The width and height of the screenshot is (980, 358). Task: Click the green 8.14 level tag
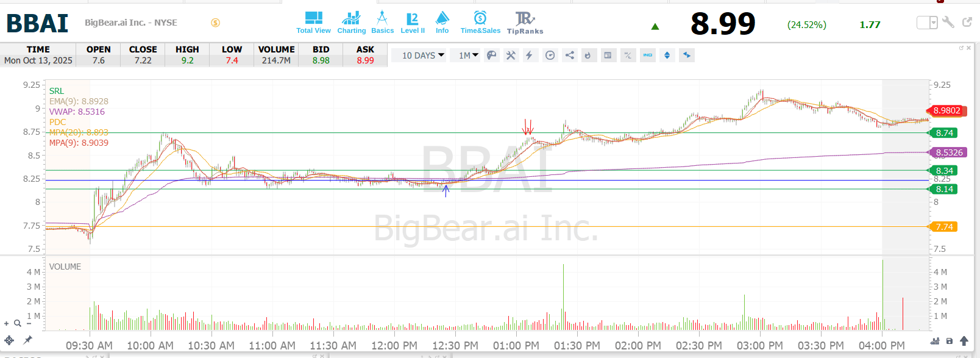[943, 189]
